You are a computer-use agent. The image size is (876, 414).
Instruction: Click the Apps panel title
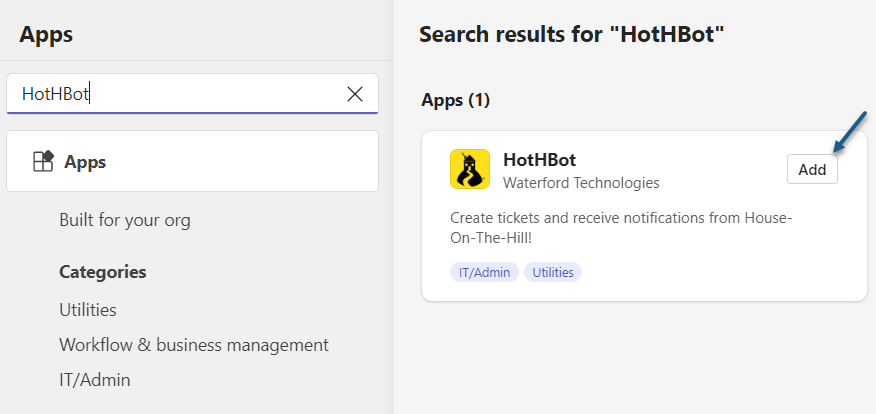46,35
